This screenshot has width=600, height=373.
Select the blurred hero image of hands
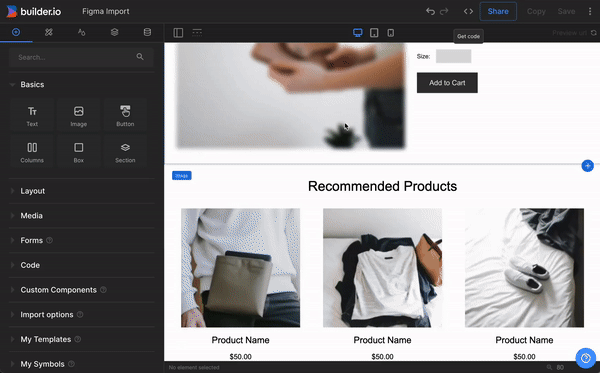click(x=290, y=96)
